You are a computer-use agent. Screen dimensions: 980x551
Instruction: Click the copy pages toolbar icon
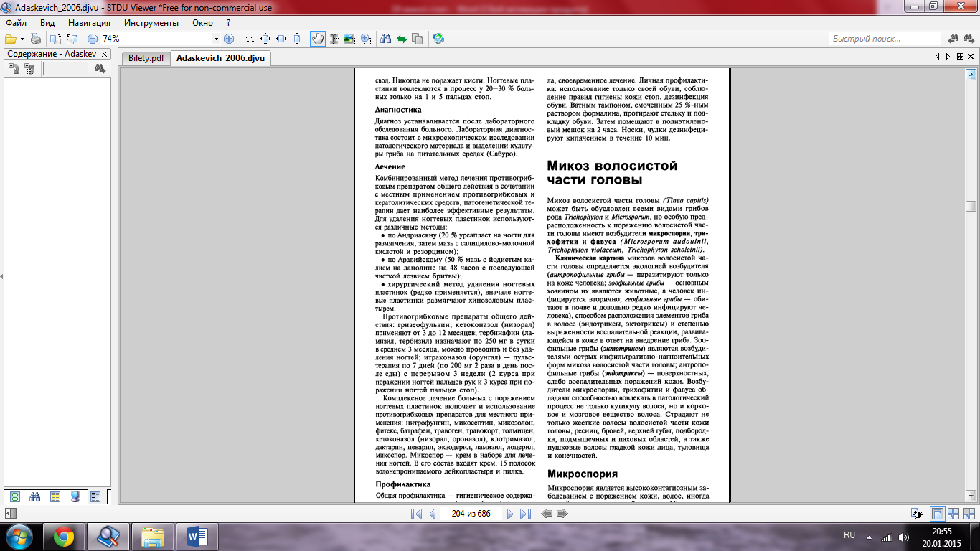[x=417, y=39]
